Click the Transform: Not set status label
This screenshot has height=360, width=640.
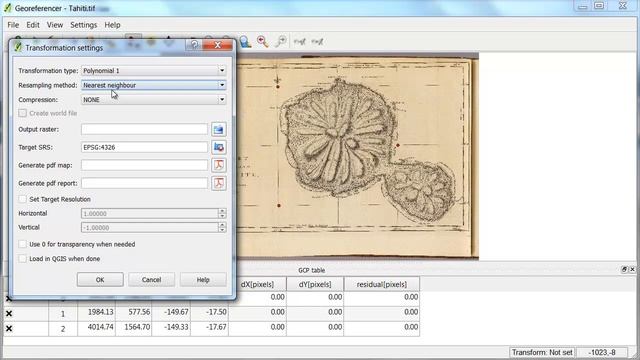click(542, 352)
